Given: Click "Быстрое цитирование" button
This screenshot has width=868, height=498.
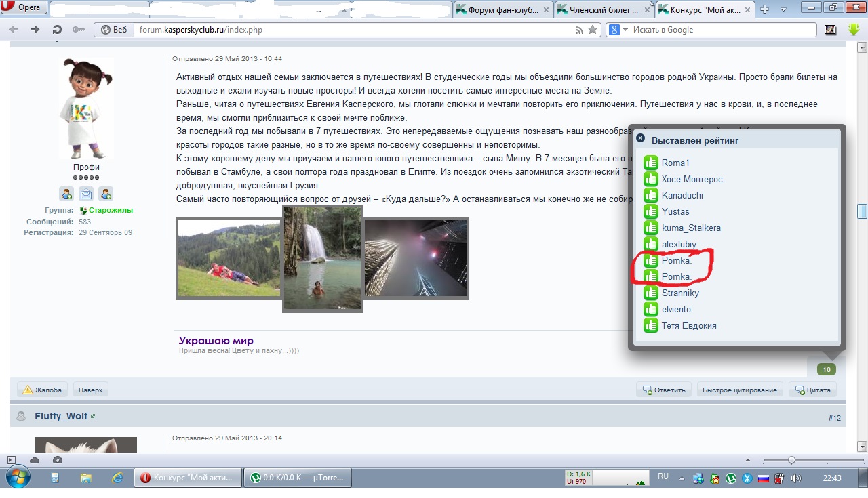Looking at the screenshot, I should pos(740,390).
